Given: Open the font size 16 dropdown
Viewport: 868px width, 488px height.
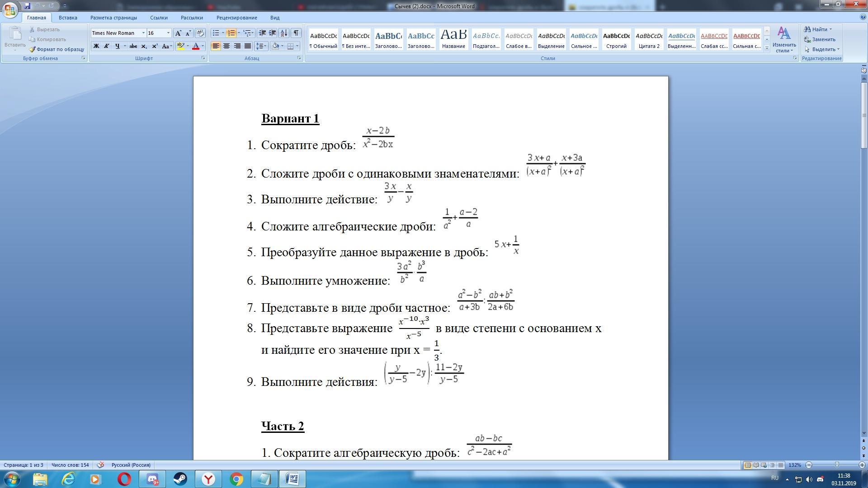Looking at the screenshot, I should [x=168, y=33].
